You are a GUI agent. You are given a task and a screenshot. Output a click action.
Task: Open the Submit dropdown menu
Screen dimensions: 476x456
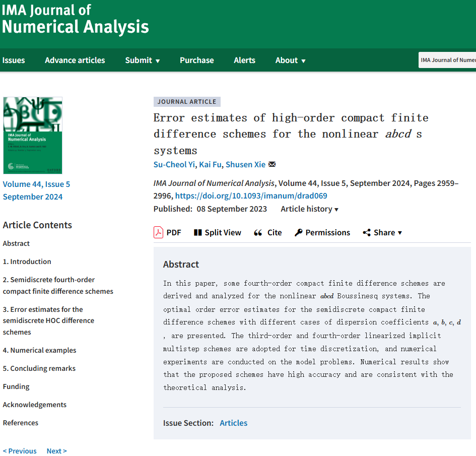(x=142, y=60)
